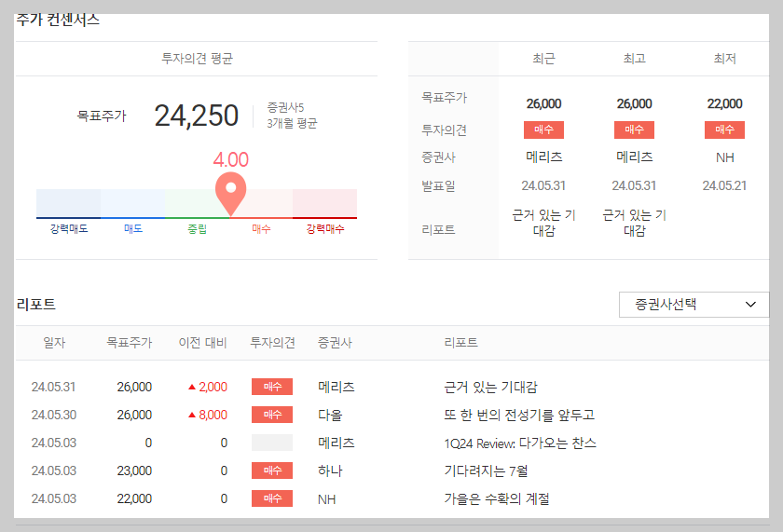Viewport: 783px width, 532px height.
Task: Click the 매수 badge in 최고 column
Action: (x=634, y=130)
